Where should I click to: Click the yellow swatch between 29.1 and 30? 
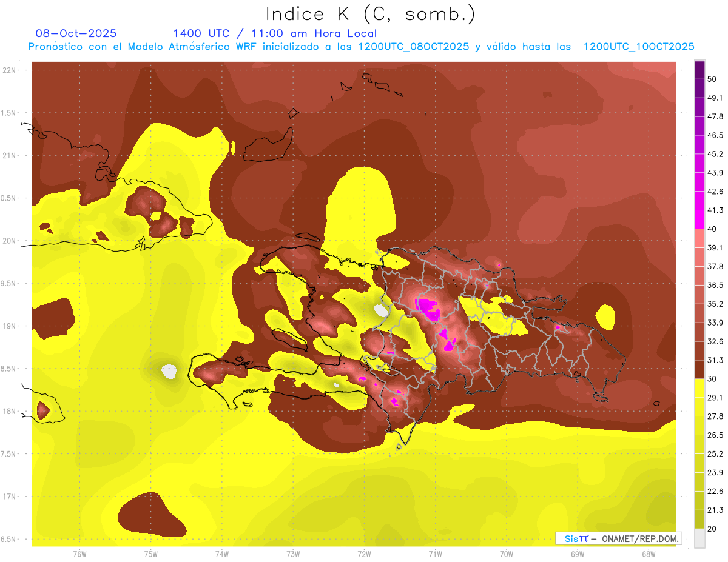point(699,388)
